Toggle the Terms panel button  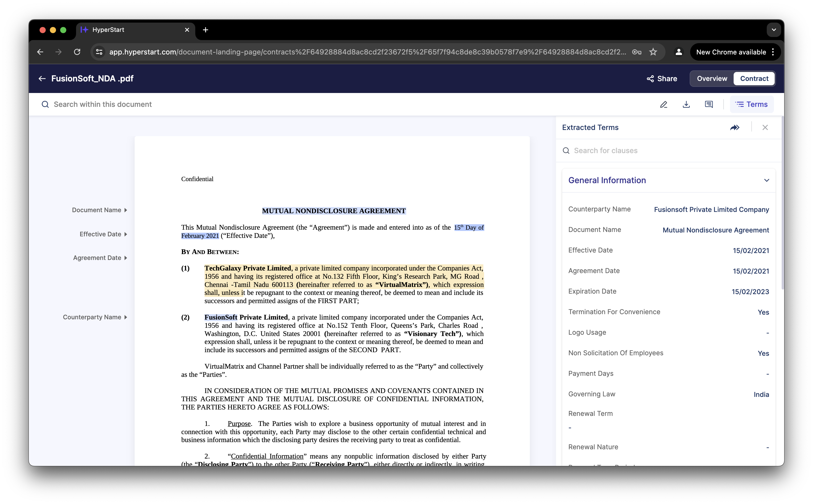point(752,105)
